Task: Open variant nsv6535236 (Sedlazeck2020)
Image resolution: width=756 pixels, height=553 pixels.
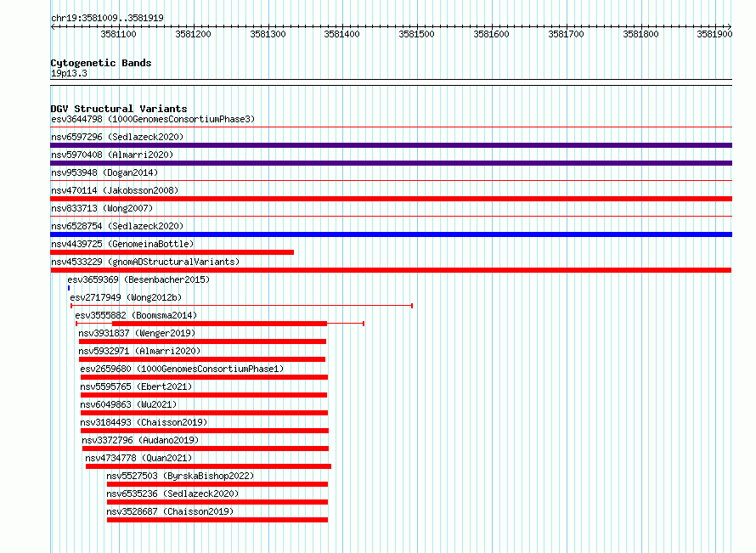Action: [x=172, y=494]
